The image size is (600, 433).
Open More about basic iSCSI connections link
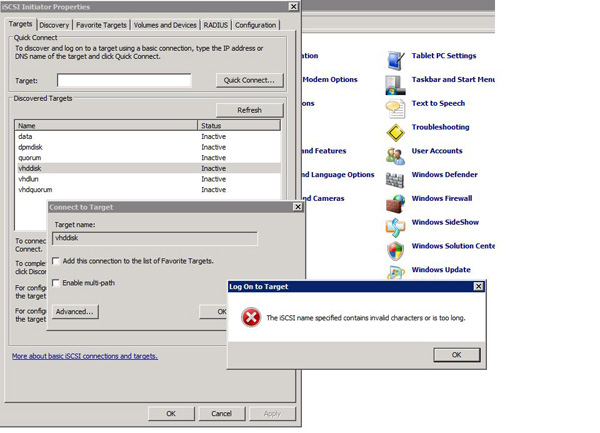tap(85, 356)
